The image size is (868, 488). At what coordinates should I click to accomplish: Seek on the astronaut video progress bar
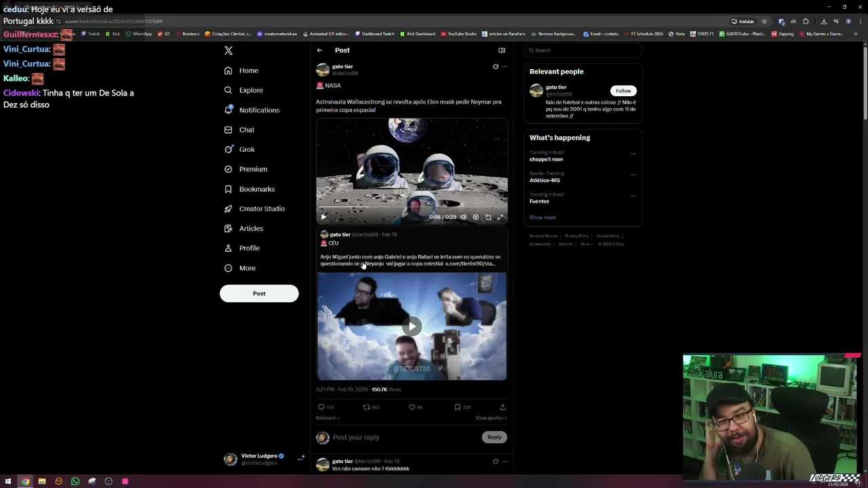tap(412, 207)
